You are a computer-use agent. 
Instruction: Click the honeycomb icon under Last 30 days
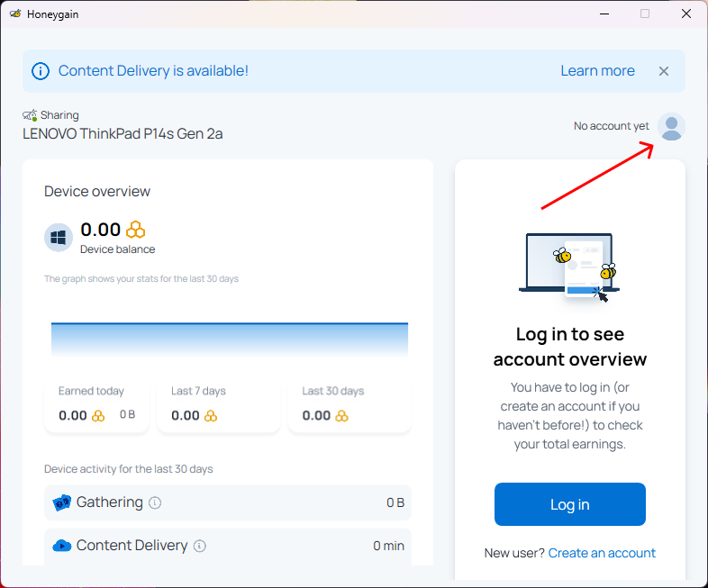[341, 416]
